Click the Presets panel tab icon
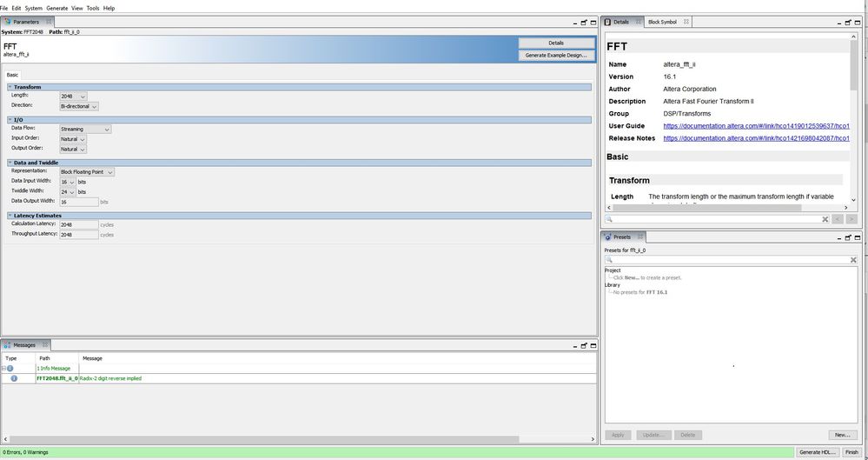The image size is (868, 460). pos(607,237)
